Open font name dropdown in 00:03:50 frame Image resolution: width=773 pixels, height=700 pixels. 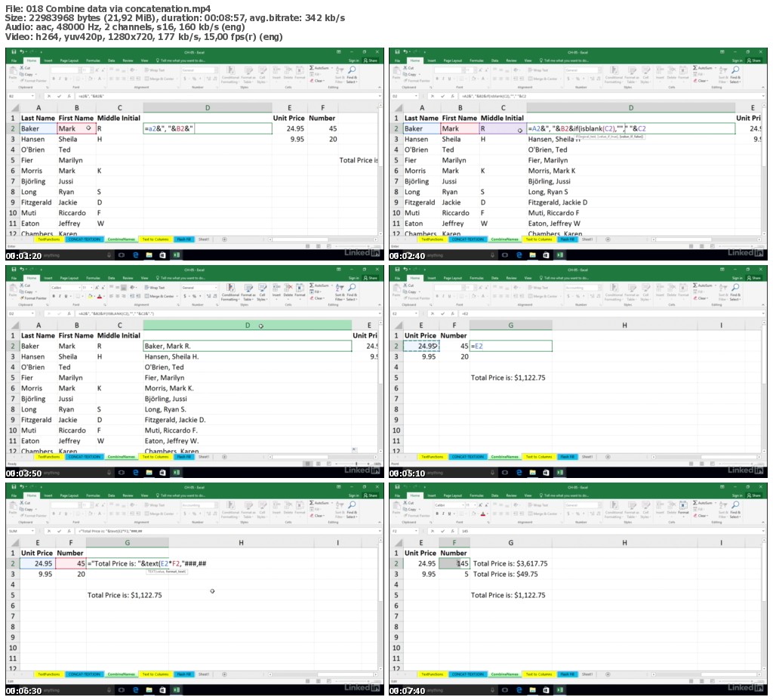coord(79,288)
